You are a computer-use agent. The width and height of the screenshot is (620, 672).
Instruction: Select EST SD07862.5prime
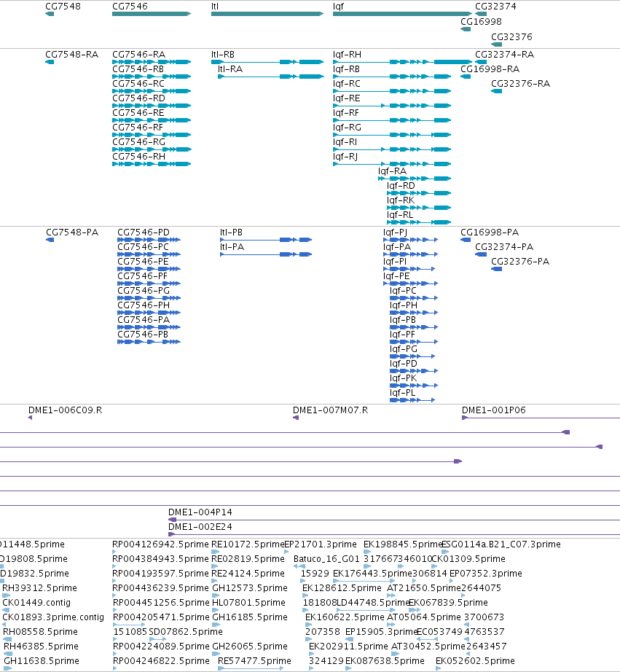pyautogui.click(x=186, y=632)
